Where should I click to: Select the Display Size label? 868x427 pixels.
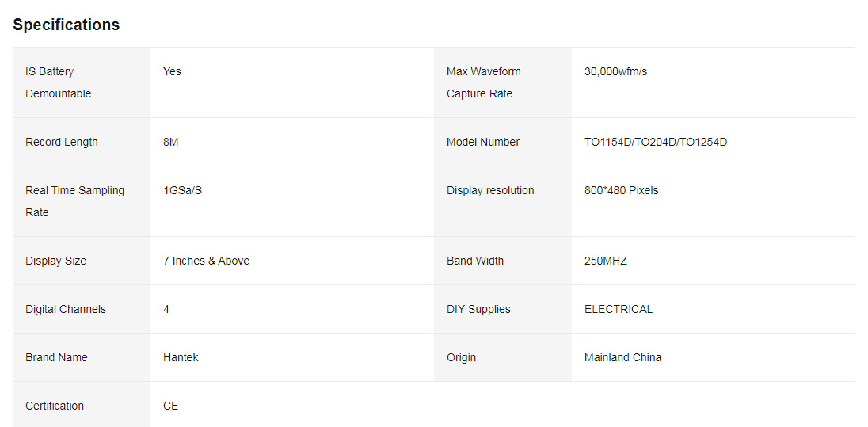click(56, 261)
